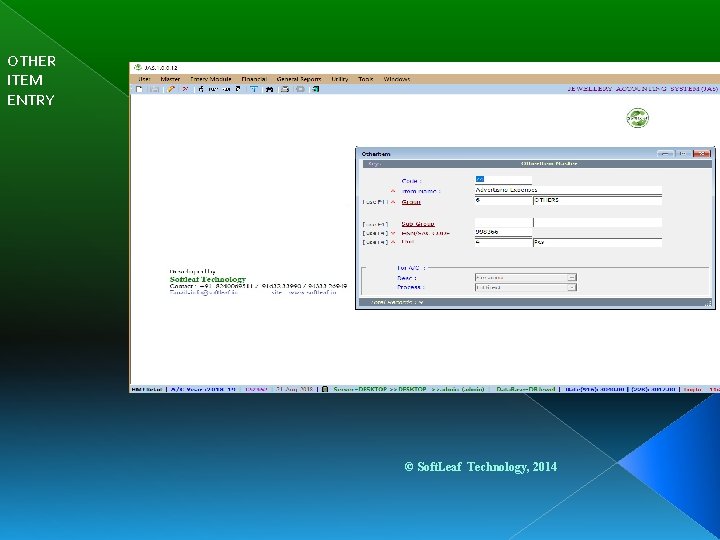The height and width of the screenshot is (540, 720).
Task: Click the blue T toolbar icon
Action: [x=253, y=89]
